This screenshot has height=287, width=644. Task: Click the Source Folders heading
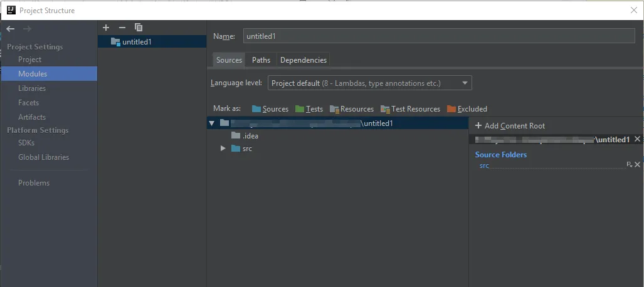pos(500,155)
